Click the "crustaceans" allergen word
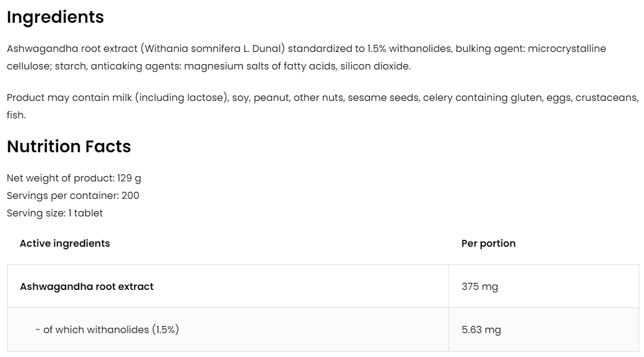644x357 pixels. pyautogui.click(x=606, y=98)
